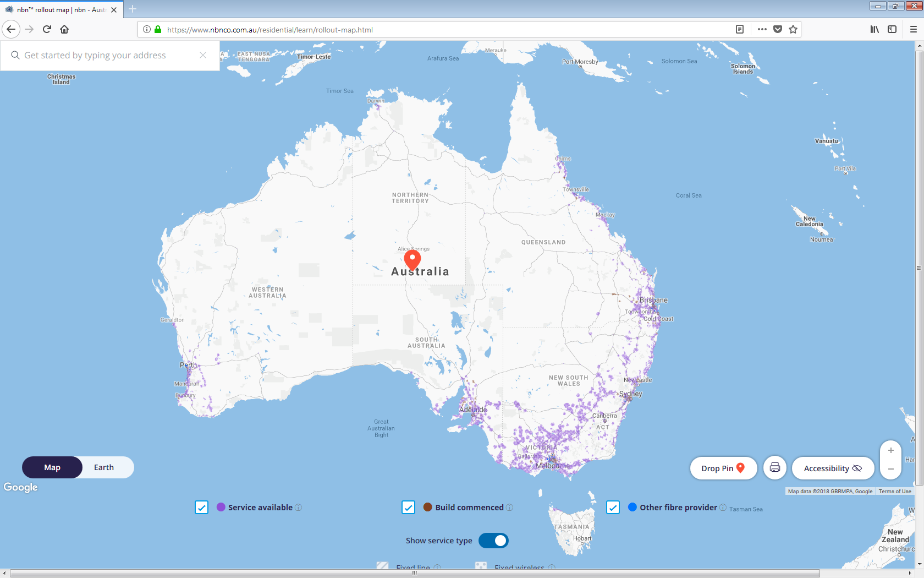924x578 pixels.
Task: Click the print map icon button
Action: (775, 468)
